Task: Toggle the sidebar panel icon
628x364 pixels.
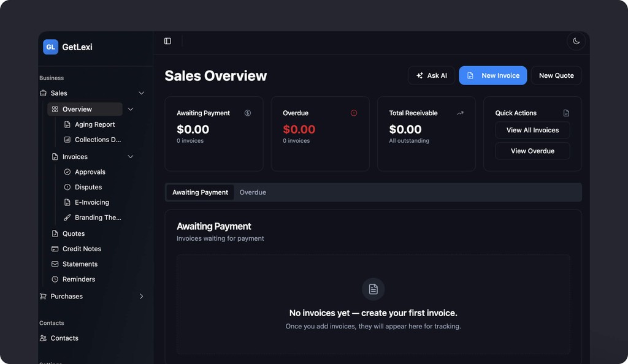Action: coord(167,41)
